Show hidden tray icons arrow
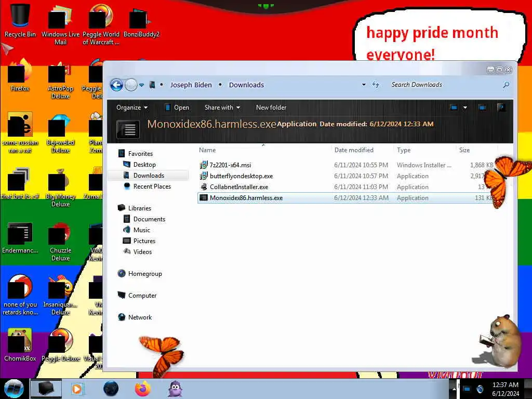 (x=454, y=389)
